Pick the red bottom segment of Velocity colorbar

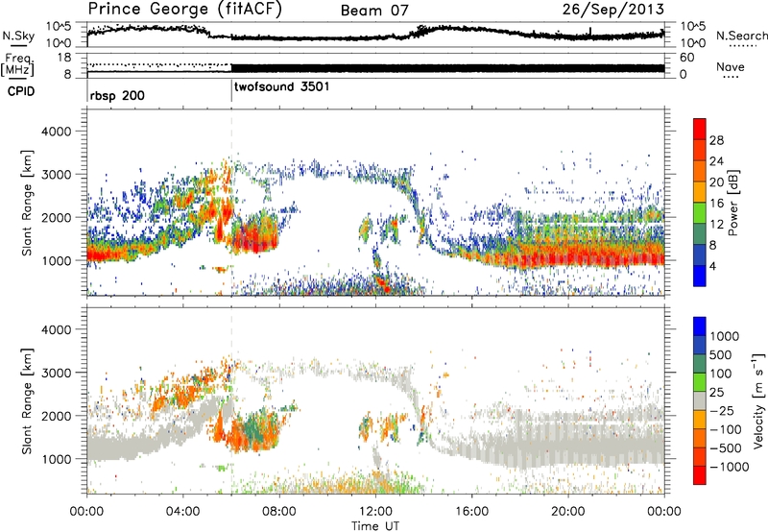click(x=700, y=475)
